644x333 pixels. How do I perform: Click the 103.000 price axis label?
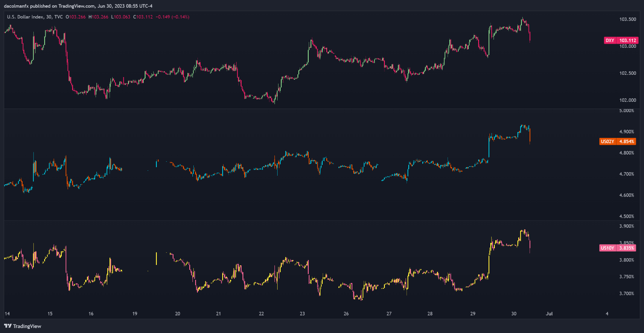[627, 46]
